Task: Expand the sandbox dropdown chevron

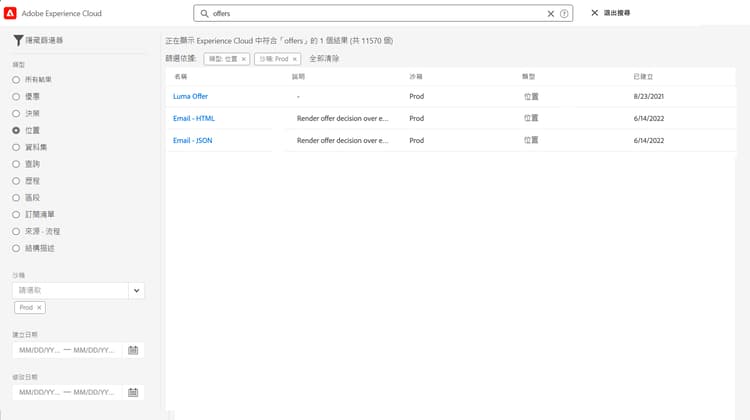Action: pyautogui.click(x=136, y=290)
